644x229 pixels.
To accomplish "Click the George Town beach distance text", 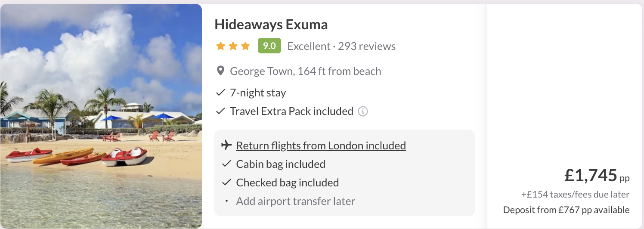I will 305,71.
